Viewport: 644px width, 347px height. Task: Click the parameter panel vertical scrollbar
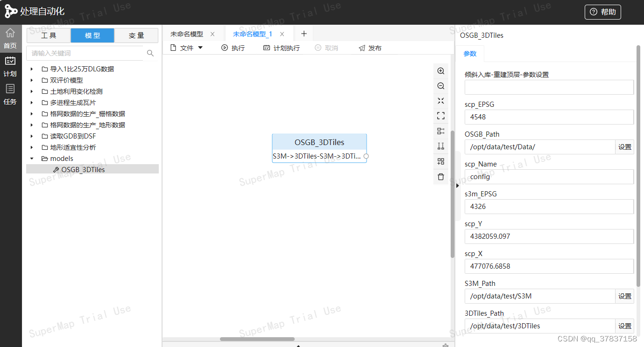pyautogui.click(x=638, y=166)
